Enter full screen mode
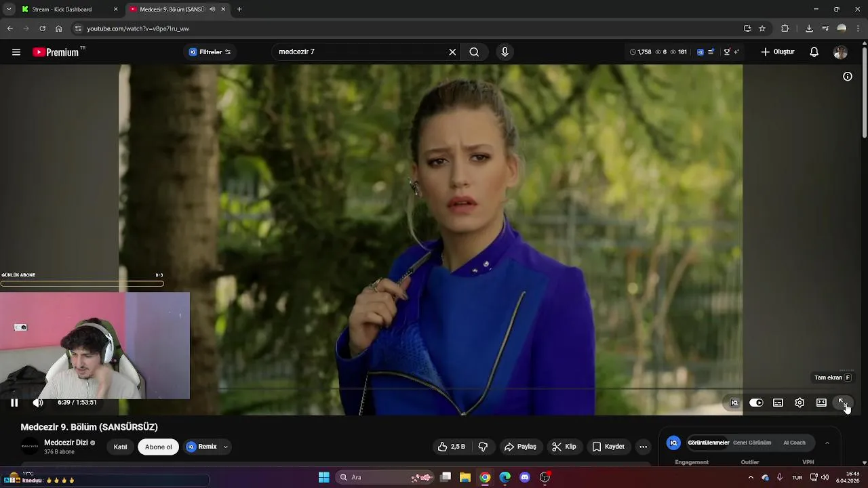 [x=843, y=403]
